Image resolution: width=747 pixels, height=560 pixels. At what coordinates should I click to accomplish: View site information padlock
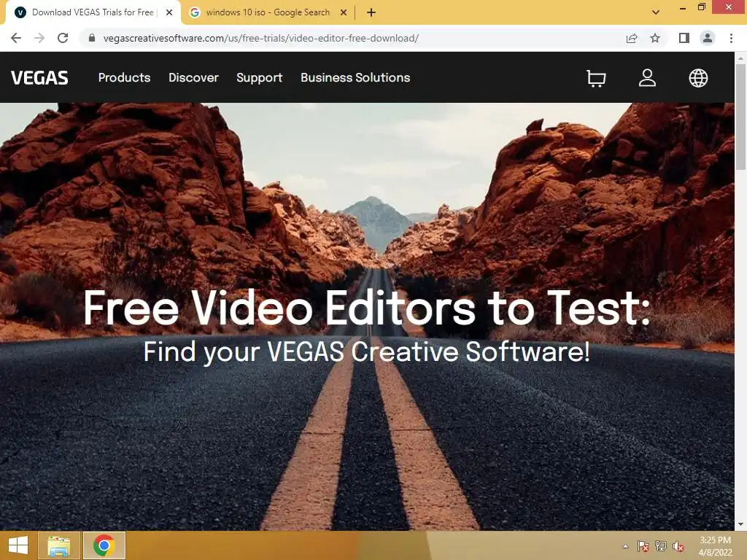(92, 38)
